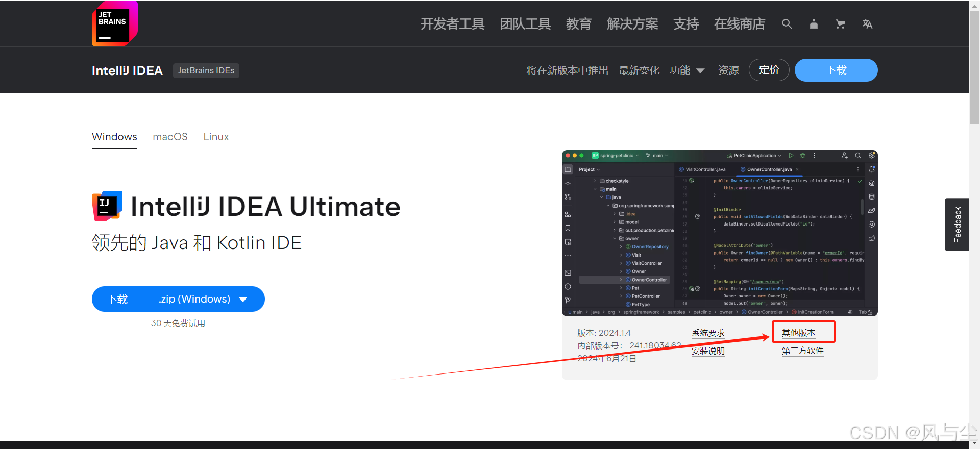
Task: Click the IntelliJ IDEA Ultimate IJ logo
Action: (107, 206)
